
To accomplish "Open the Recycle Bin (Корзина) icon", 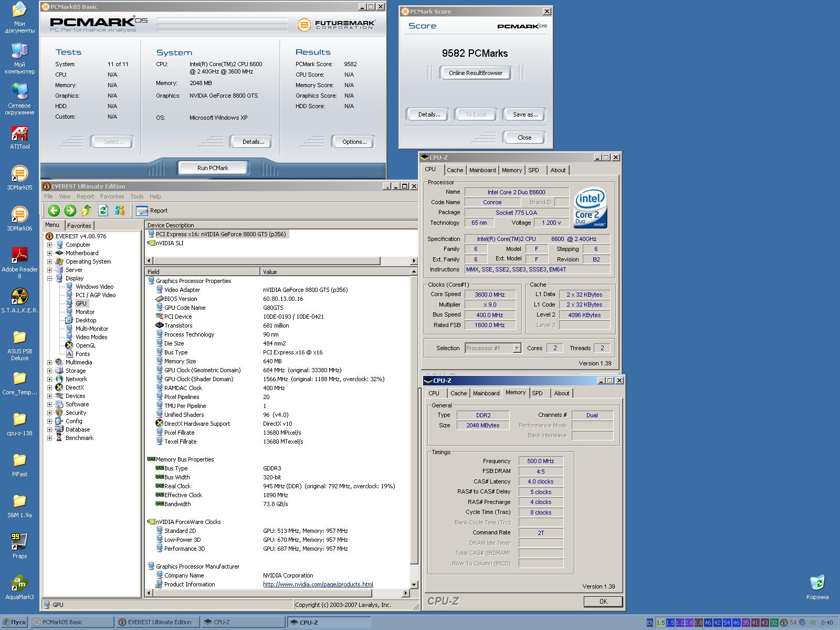I will [817, 587].
